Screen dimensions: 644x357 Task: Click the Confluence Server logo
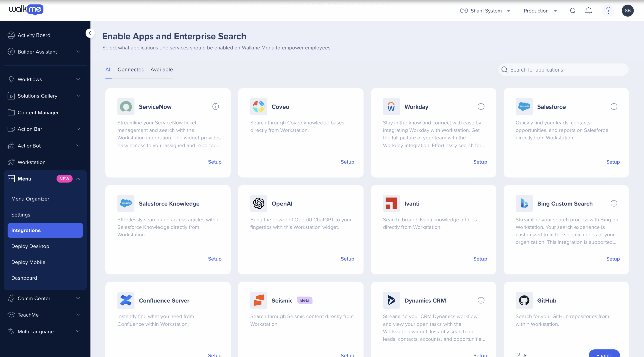[x=126, y=300]
